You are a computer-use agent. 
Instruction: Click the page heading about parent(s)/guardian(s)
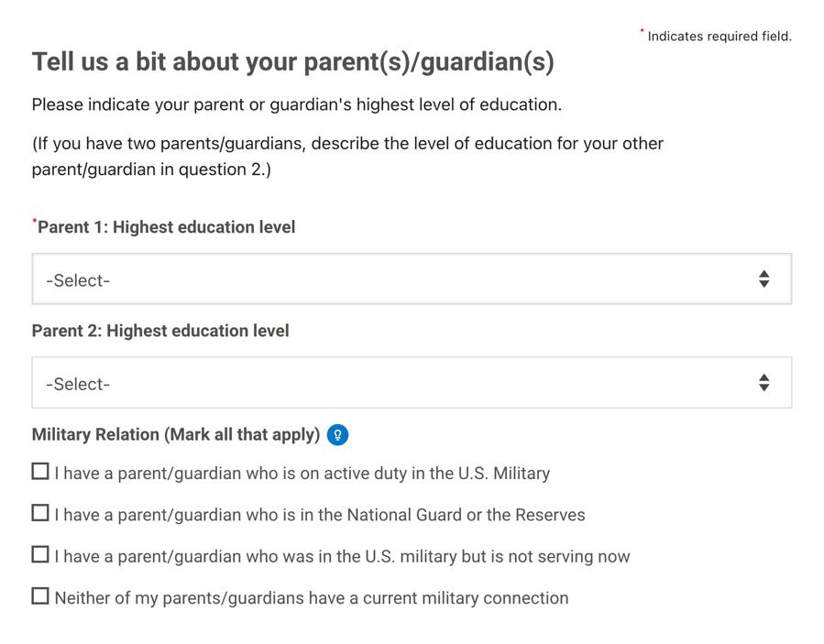[292, 62]
